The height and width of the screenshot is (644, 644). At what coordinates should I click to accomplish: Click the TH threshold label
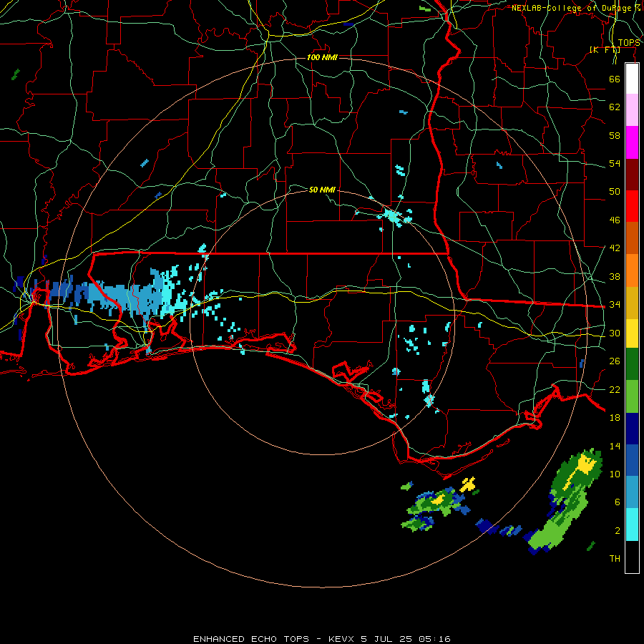(615, 559)
